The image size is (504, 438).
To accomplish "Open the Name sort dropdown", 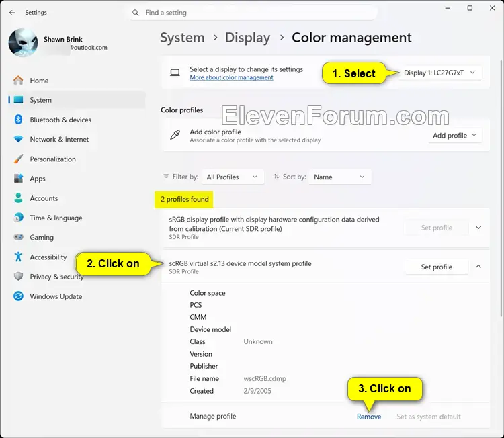I will (340, 177).
